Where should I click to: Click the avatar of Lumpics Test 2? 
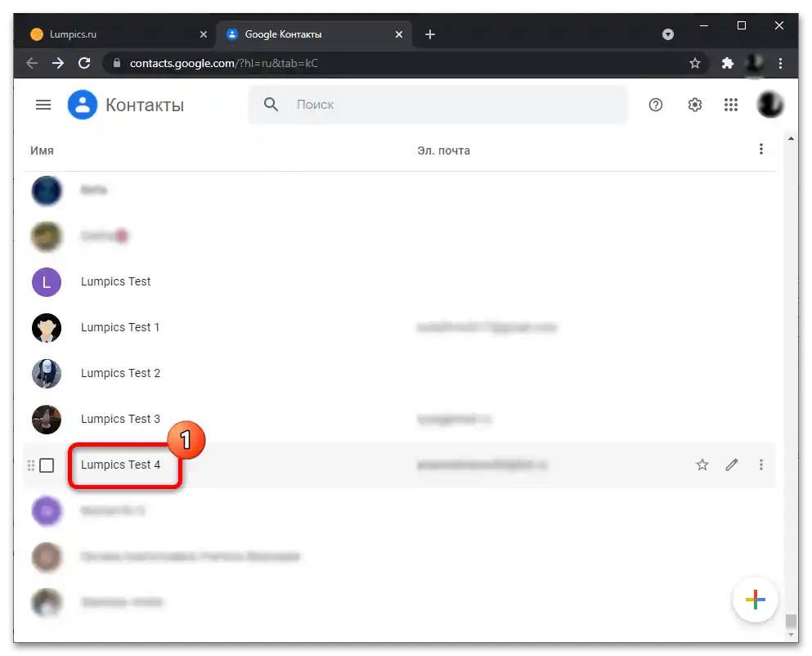(x=47, y=374)
